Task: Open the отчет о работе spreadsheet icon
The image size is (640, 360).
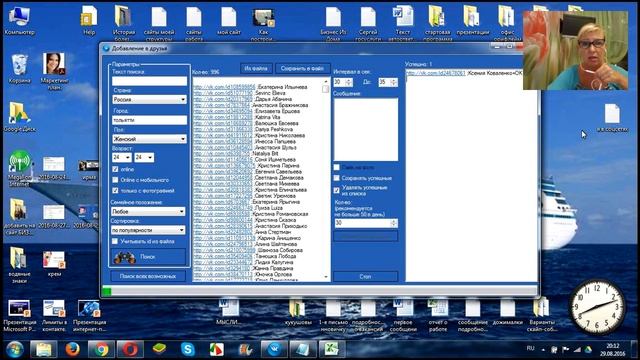Action: (x=438, y=314)
